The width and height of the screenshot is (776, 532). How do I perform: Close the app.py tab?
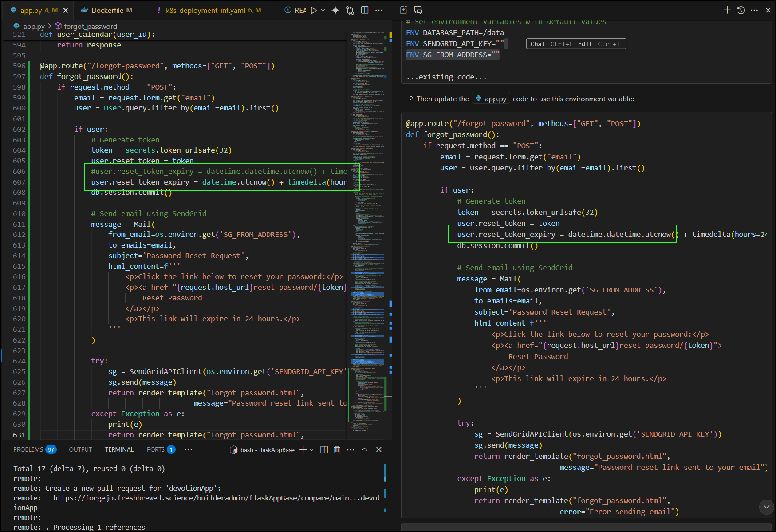[x=66, y=10]
